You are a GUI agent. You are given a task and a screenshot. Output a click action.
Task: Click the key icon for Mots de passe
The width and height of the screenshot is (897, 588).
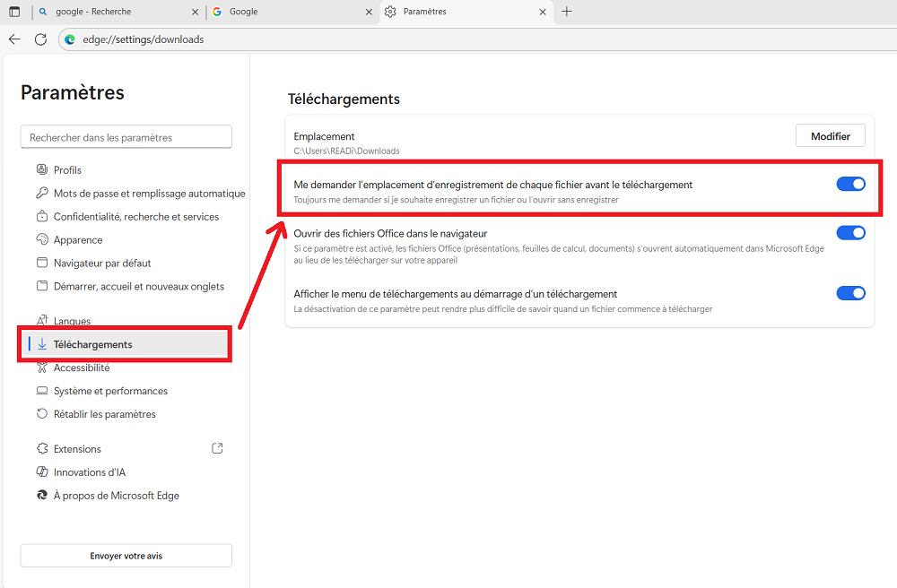pyautogui.click(x=41, y=193)
